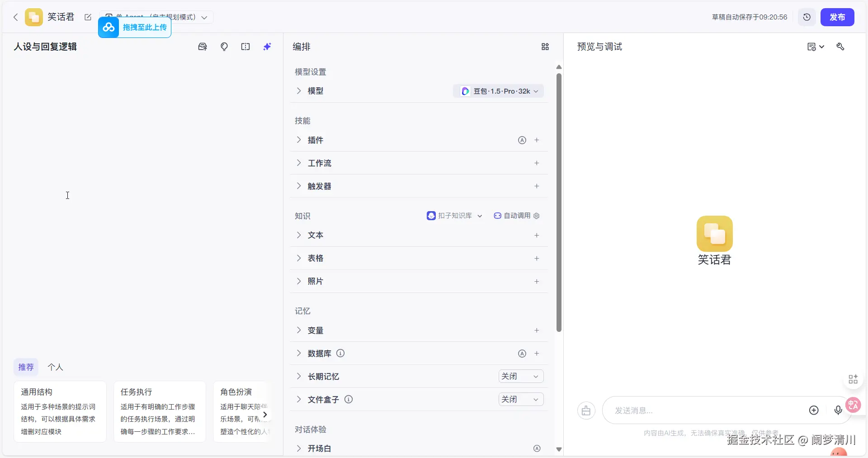Switch to the 个人 tab
The height and width of the screenshot is (458, 868).
pyautogui.click(x=55, y=367)
